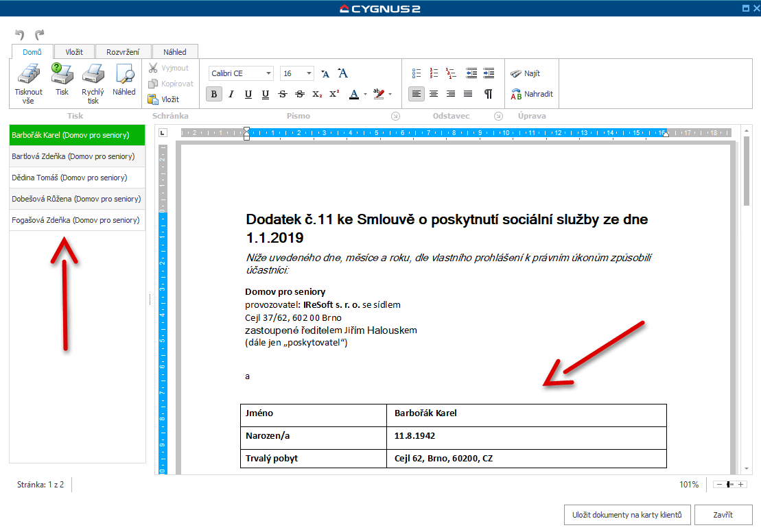Switch to Náhled tab
This screenshot has height=532, width=761.
point(175,52)
